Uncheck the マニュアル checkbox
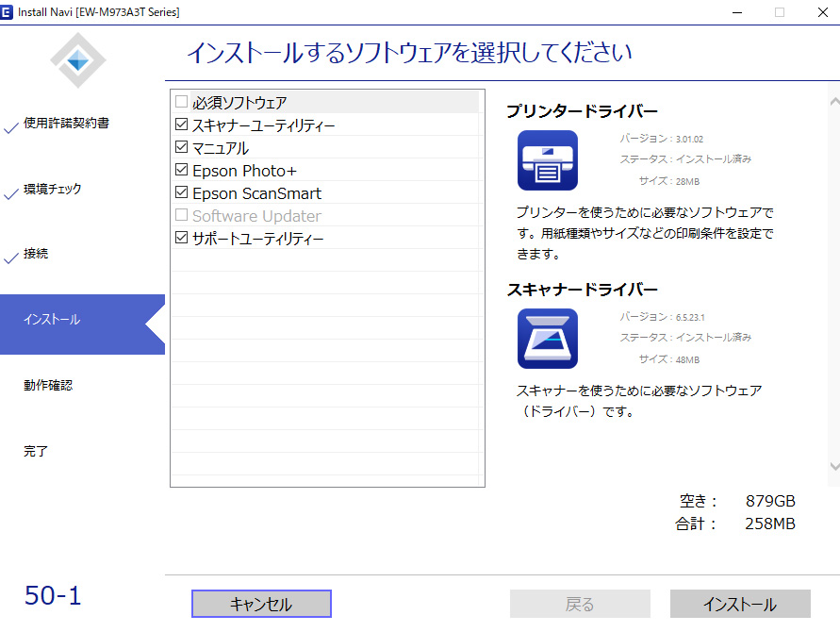Image resolution: width=840 pixels, height=632 pixels. click(x=182, y=147)
